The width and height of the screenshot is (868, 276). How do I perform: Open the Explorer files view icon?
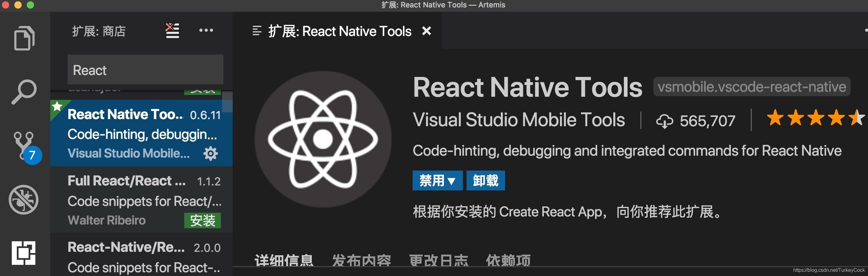pyautogui.click(x=24, y=38)
